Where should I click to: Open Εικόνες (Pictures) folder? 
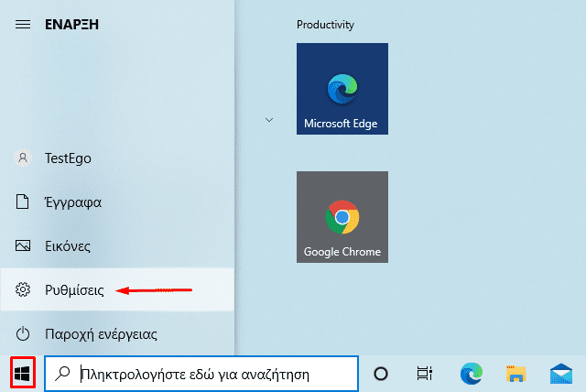point(117,245)
